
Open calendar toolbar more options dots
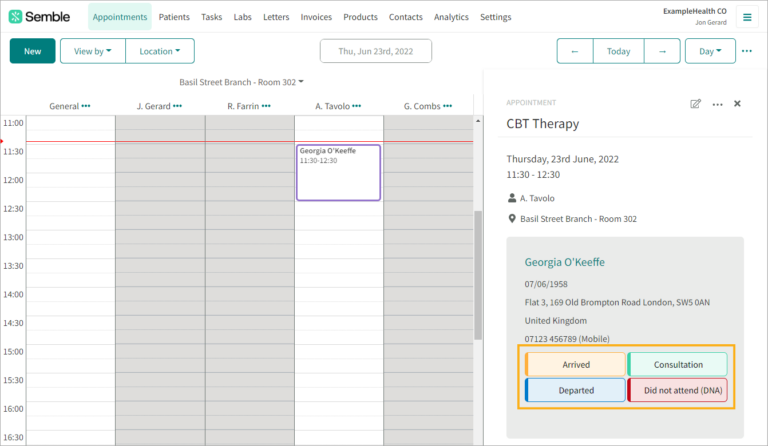coord(746,51)
